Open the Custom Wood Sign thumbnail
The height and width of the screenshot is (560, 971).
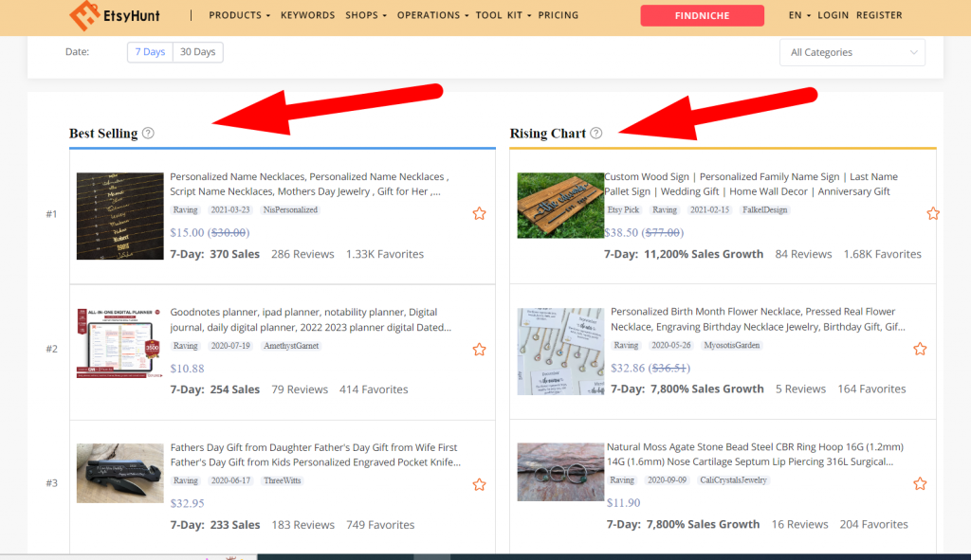pos(559,205)
